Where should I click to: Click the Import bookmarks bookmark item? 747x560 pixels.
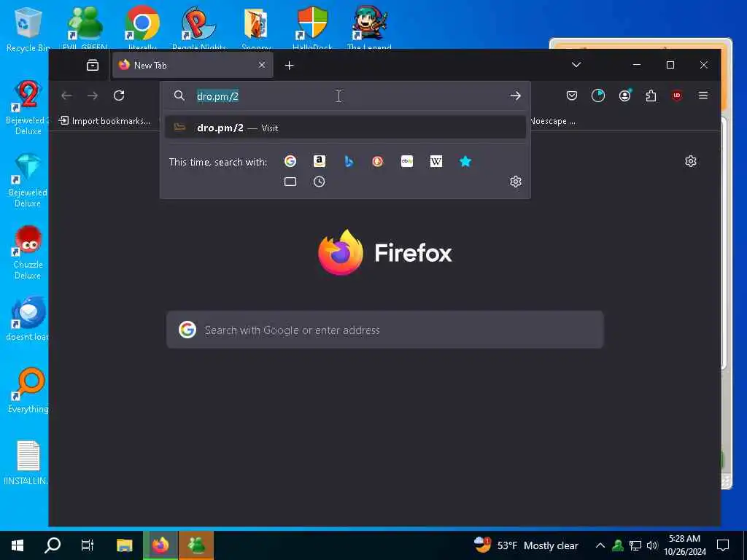click(104, 121)
